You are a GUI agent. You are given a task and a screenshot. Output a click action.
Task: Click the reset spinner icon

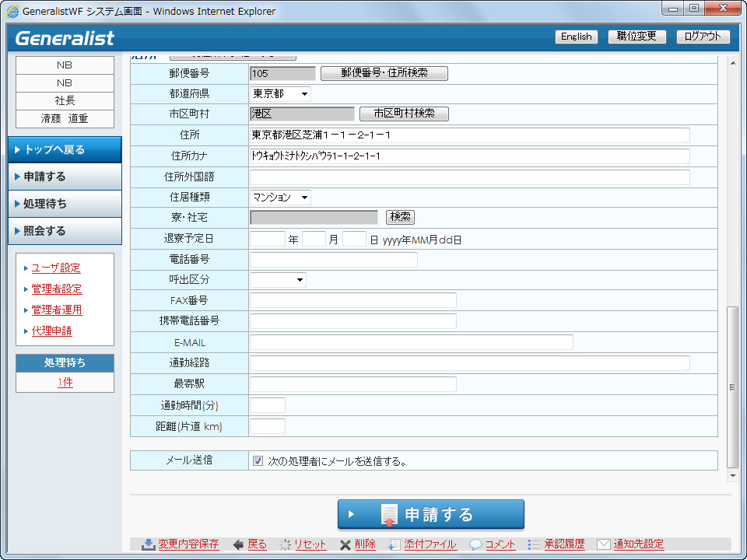(x=285, y=544)
